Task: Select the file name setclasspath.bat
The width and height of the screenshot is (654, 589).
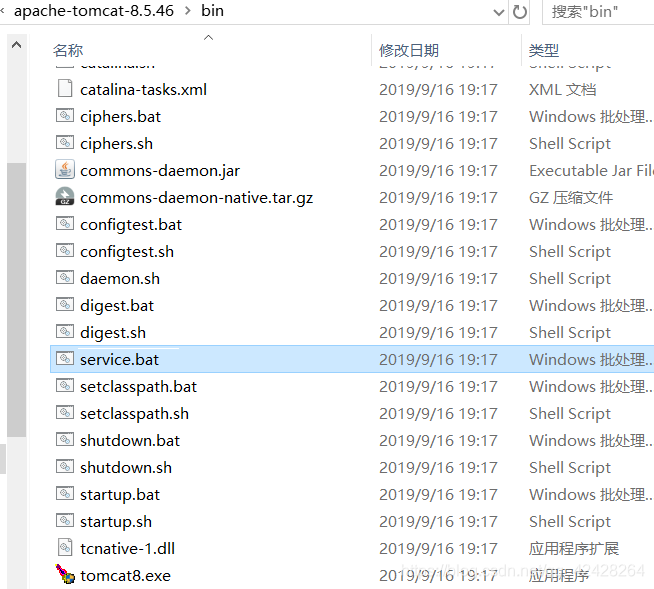Action: coord(138,387)
